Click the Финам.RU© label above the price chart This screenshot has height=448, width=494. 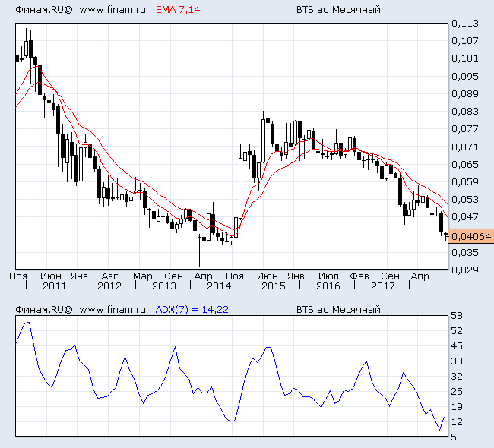click(x=44, y=10)
